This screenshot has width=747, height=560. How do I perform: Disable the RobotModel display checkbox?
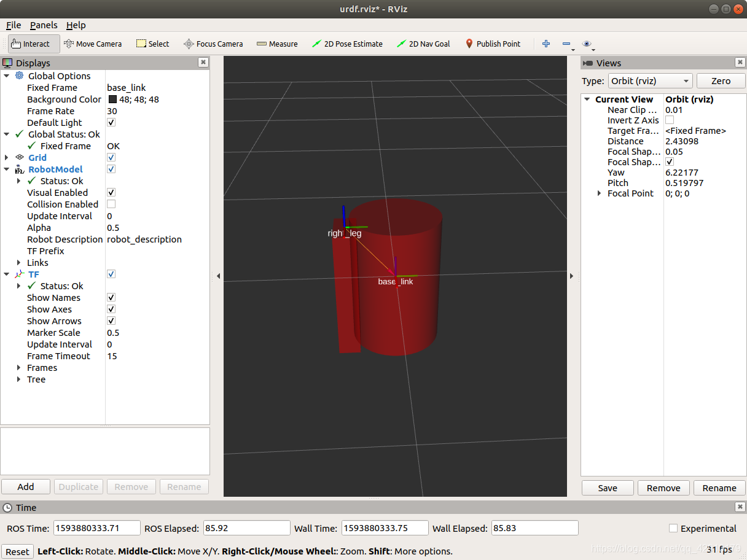click(x=111, y=169)
